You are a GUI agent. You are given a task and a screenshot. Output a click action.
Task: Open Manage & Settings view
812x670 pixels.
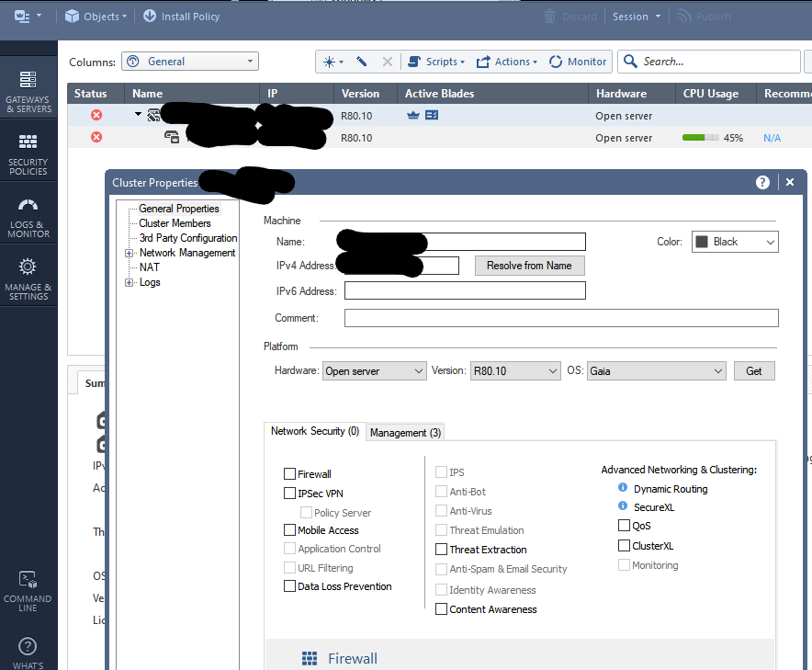coord(28,279)
